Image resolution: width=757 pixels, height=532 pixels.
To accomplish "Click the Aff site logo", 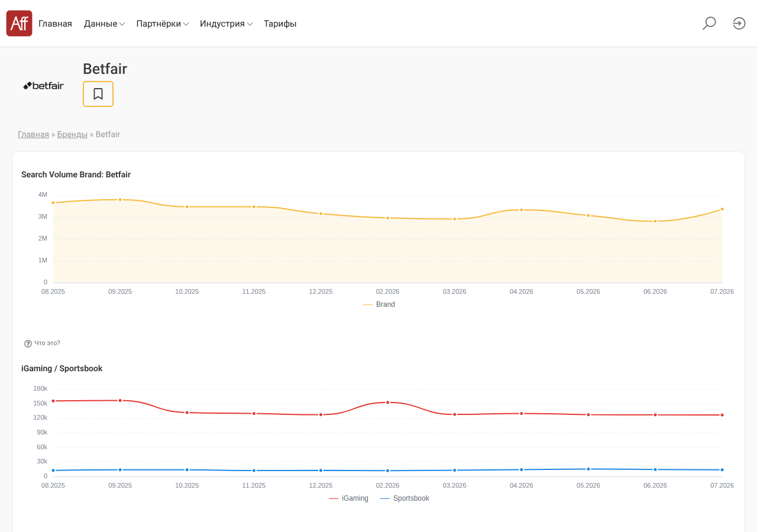I will [x=19, y=24].
